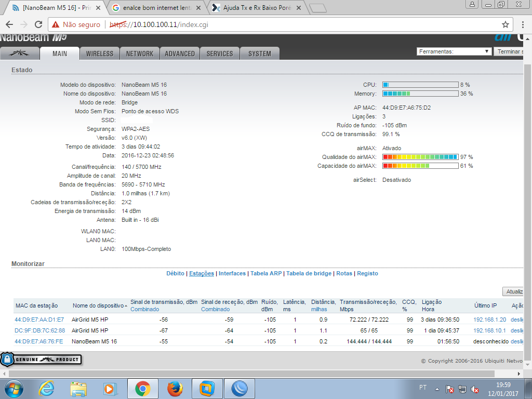Sort table by Nome do dispositivo column
The width and height of the screenshot is (532, 399).
[99, 305]
